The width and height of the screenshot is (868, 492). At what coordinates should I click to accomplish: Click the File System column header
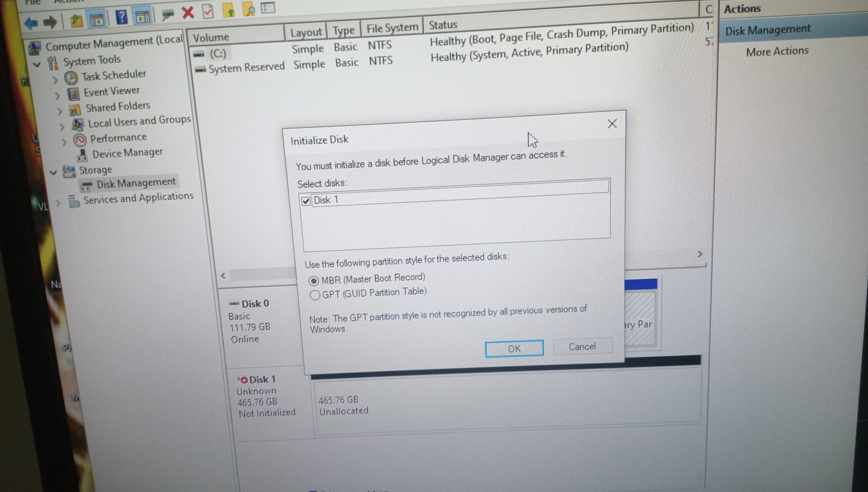pos(392,28)
